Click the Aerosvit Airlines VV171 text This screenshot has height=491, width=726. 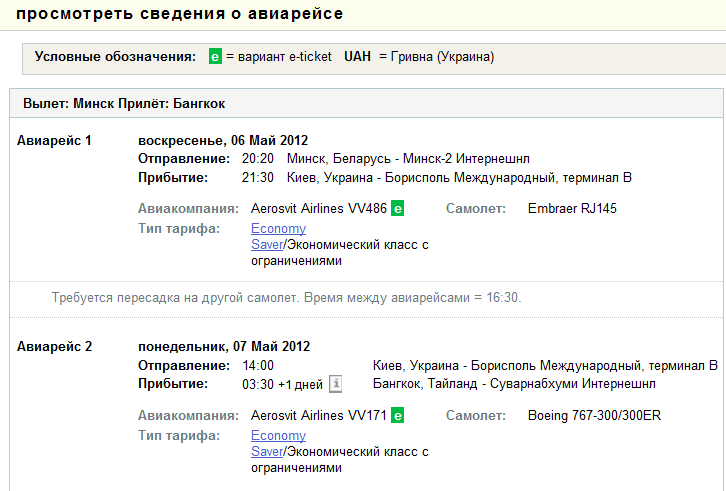pos(319,415)
